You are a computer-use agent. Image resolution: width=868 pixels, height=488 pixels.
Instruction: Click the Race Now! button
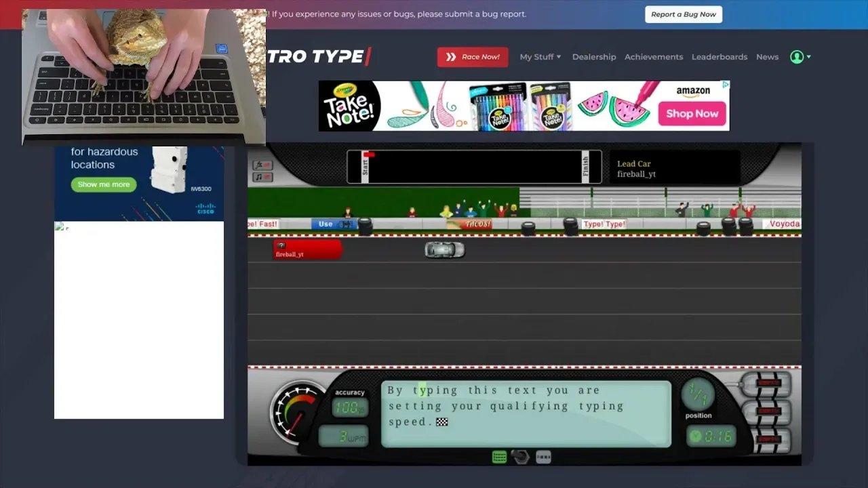coord(473,57)
